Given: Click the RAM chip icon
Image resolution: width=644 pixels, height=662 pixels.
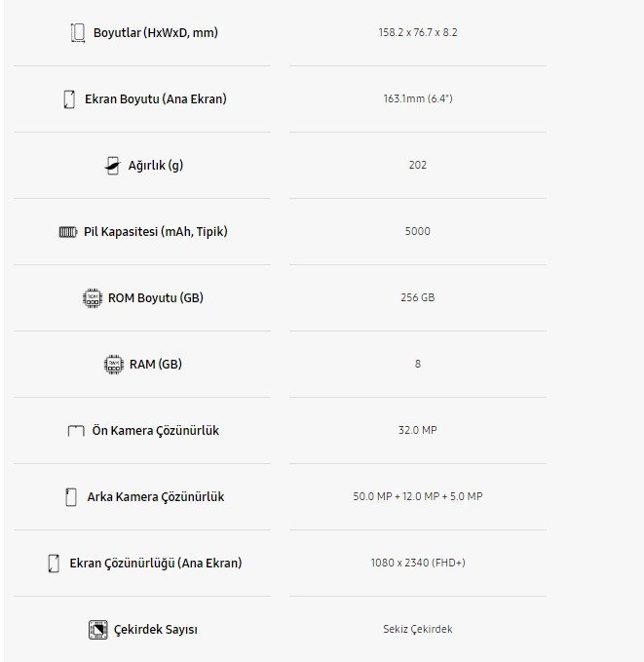Looking at the screenshot, I should pyautogui.click(x=114, y=365).
